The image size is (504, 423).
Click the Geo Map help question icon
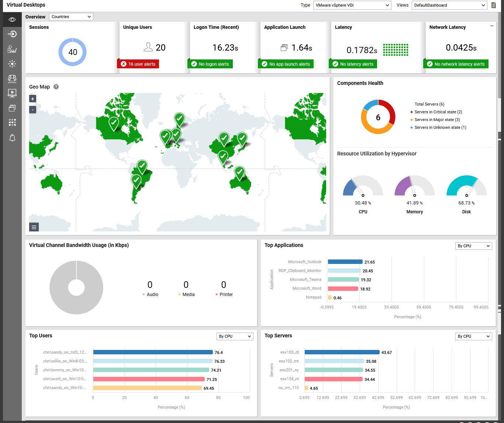(x=56, y=87)
